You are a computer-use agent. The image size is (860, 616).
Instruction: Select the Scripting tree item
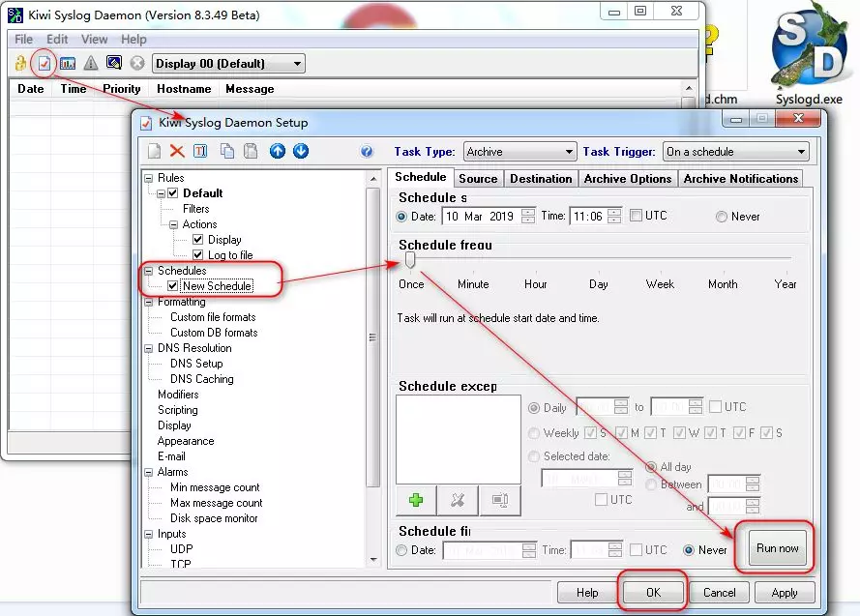178,410
